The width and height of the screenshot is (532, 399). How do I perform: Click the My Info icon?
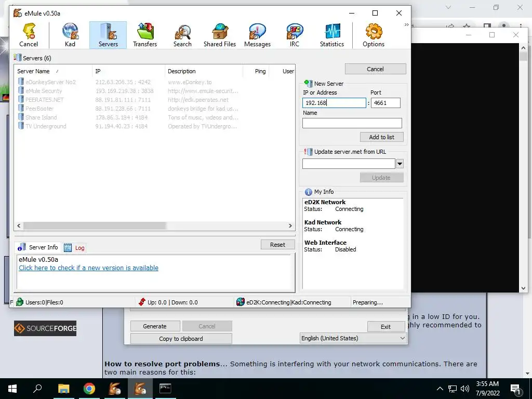pyautogui.click(x=308, y=192)
